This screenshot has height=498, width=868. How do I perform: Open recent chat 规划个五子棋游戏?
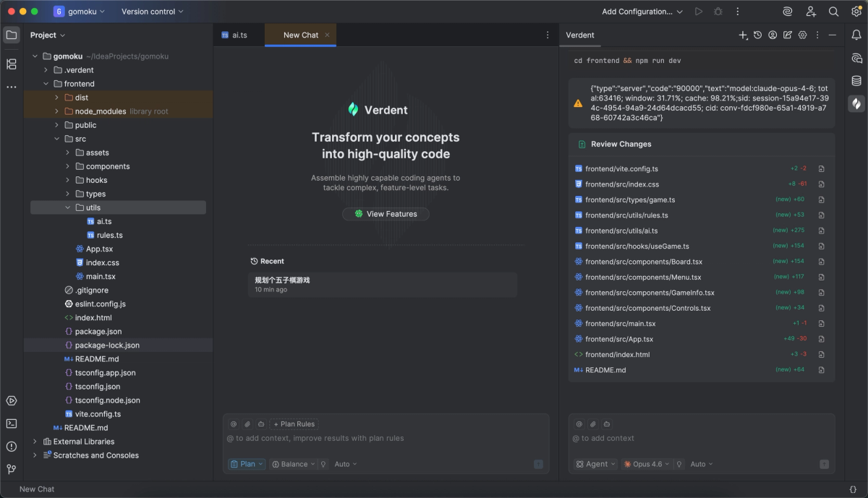pos(383,285)
